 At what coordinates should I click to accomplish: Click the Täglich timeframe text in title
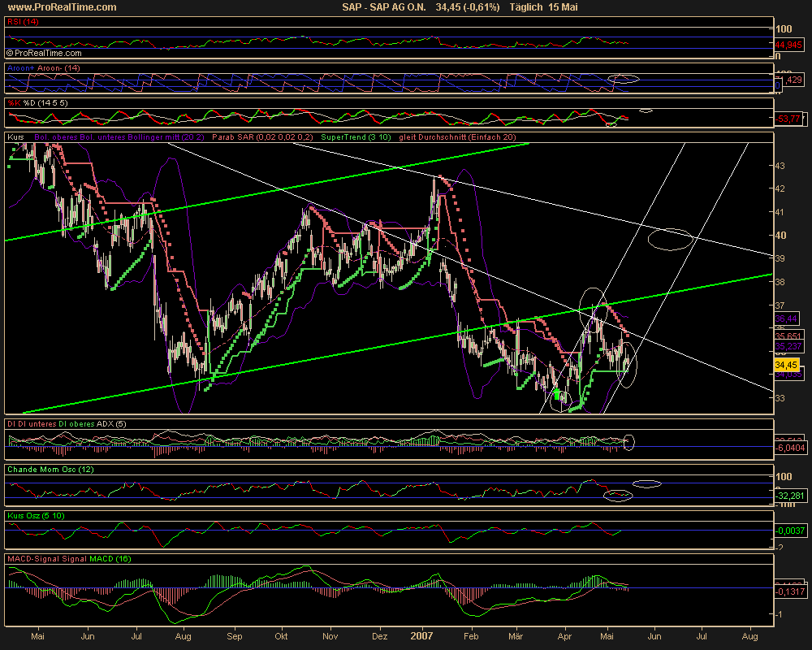point(528,7)
